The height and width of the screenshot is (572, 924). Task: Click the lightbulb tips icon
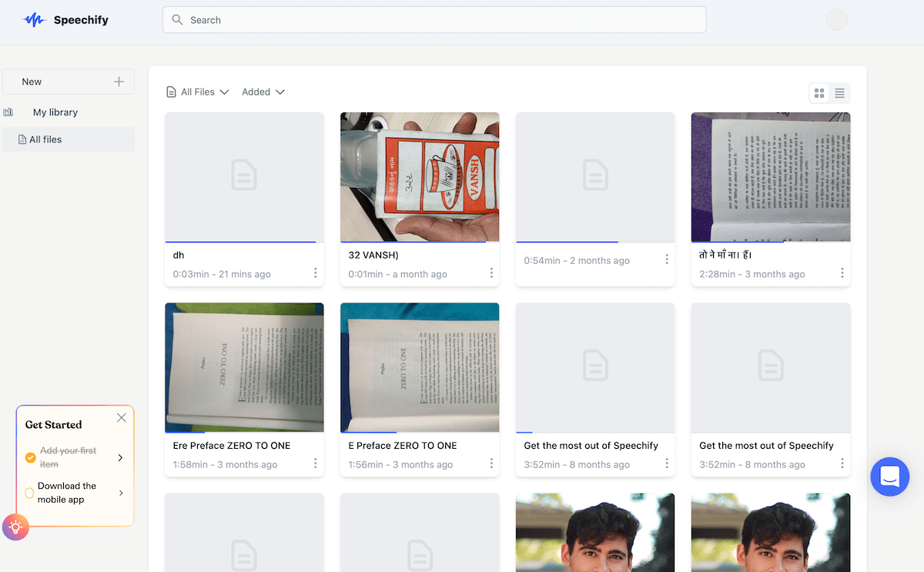coord(15,527)
